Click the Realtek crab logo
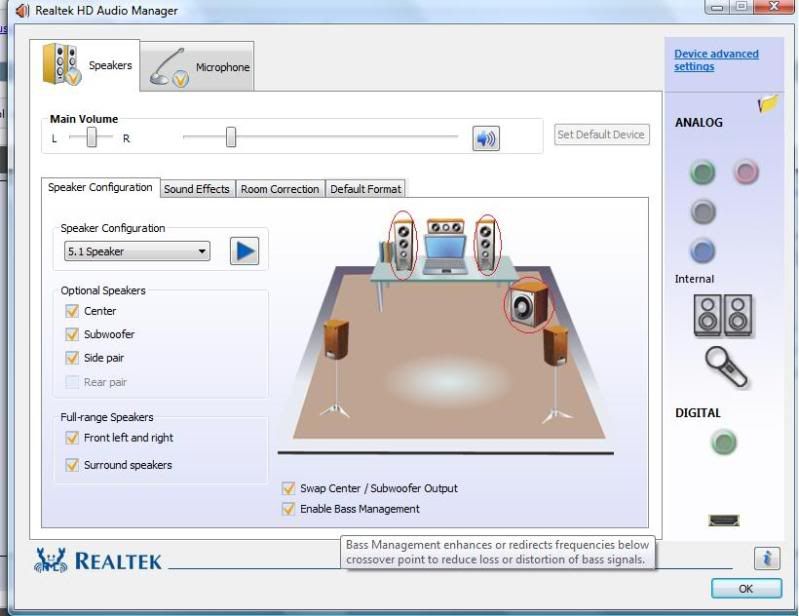This screenshot has width=799, height=616. click(50, 560)
